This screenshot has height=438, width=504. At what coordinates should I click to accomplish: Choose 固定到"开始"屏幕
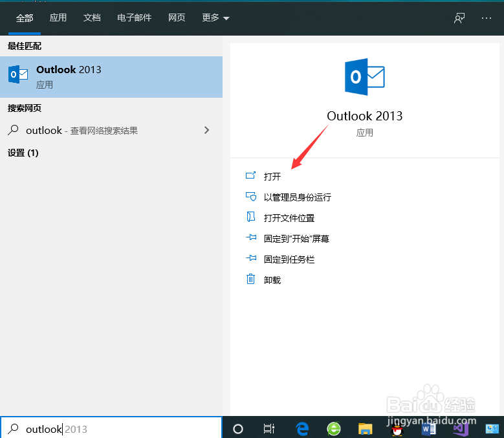pos(296,239)
